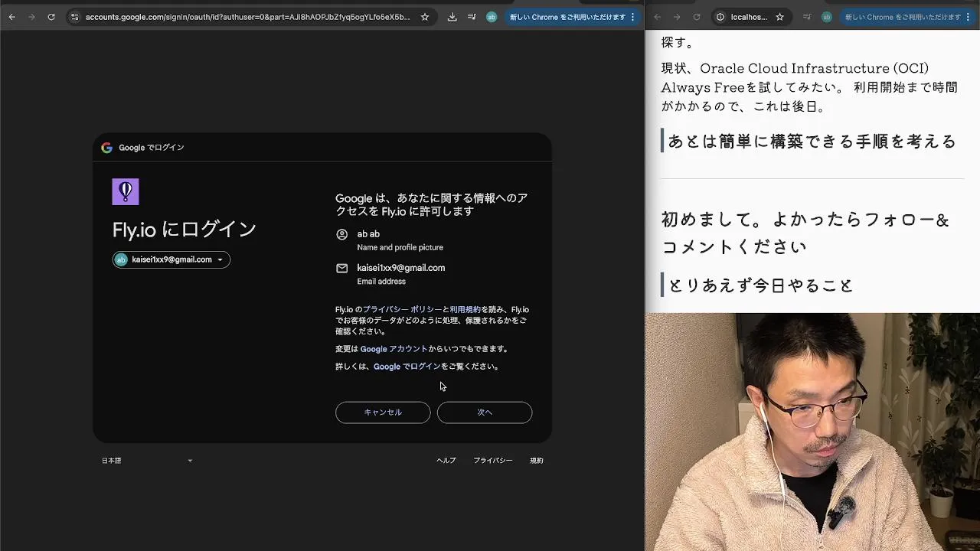Click the localhost address bar text
This screenshot has height=551, width=980.
(x=749, y=17)
